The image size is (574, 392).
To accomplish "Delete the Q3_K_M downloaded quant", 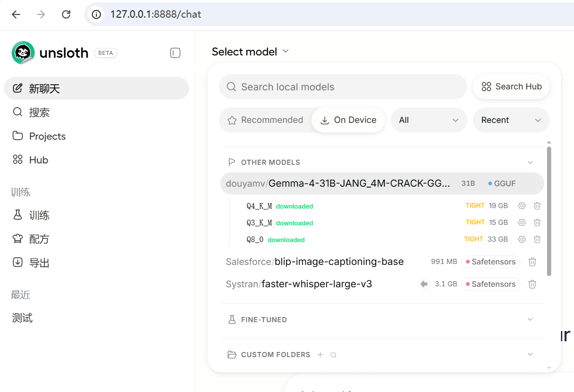I will (x=537, y=223).
